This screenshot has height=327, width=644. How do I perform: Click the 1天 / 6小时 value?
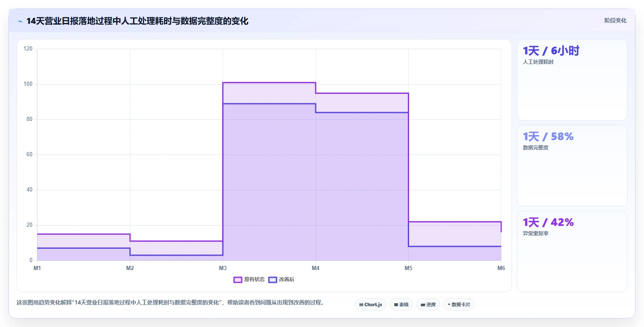[551, 51]
